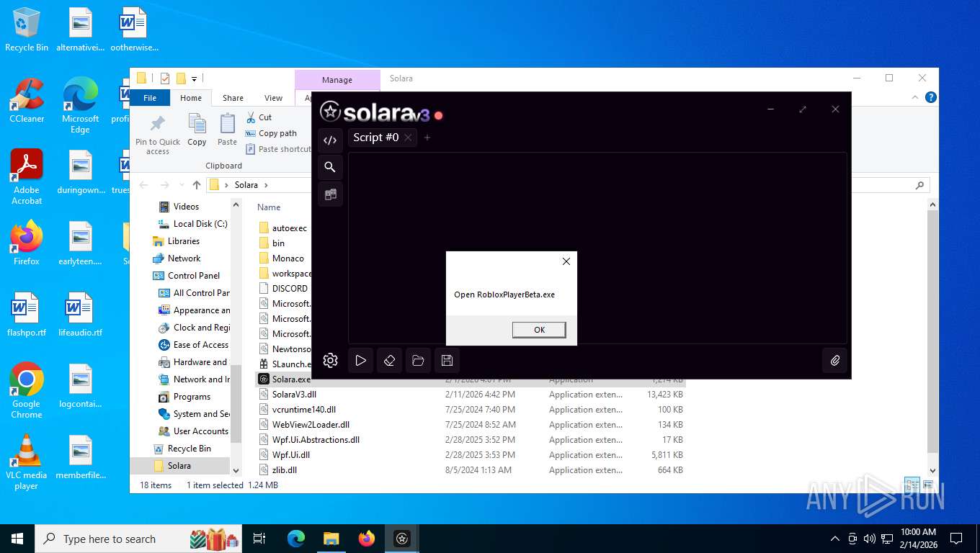Viewport: 980px width, 553px height.
Task: Open Task View on taskbar
Action: click(259, 539)
